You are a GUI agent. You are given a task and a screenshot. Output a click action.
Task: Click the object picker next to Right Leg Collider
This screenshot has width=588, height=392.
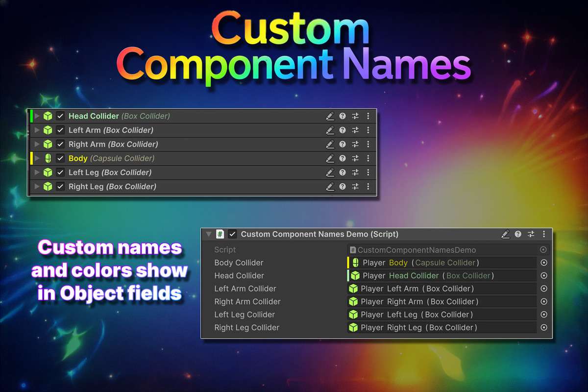click(543, 327)
